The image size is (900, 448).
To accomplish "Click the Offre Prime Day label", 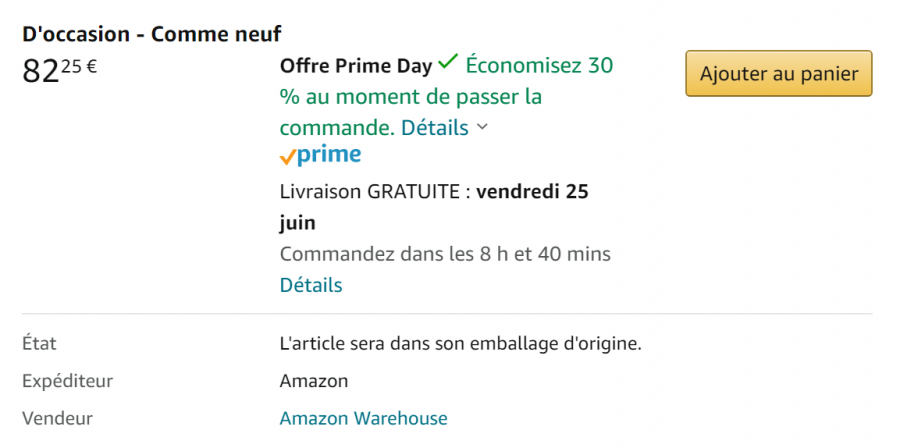I will 356,66.
